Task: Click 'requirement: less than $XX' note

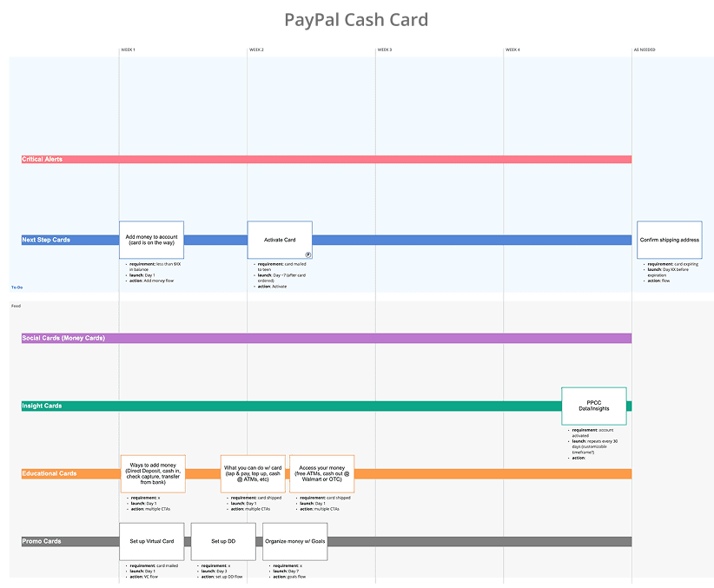Action: coord(155,267)
